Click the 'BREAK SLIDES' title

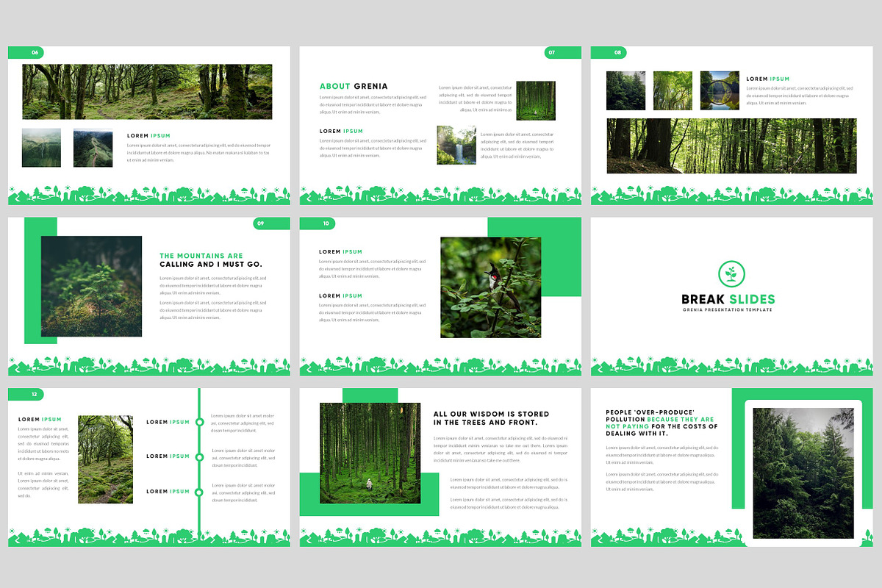(x=728, y=299)
